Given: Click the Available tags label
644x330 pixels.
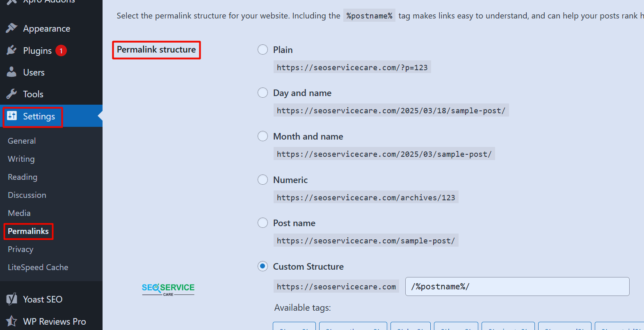Looking at the screenshot, I should (303, 308).
